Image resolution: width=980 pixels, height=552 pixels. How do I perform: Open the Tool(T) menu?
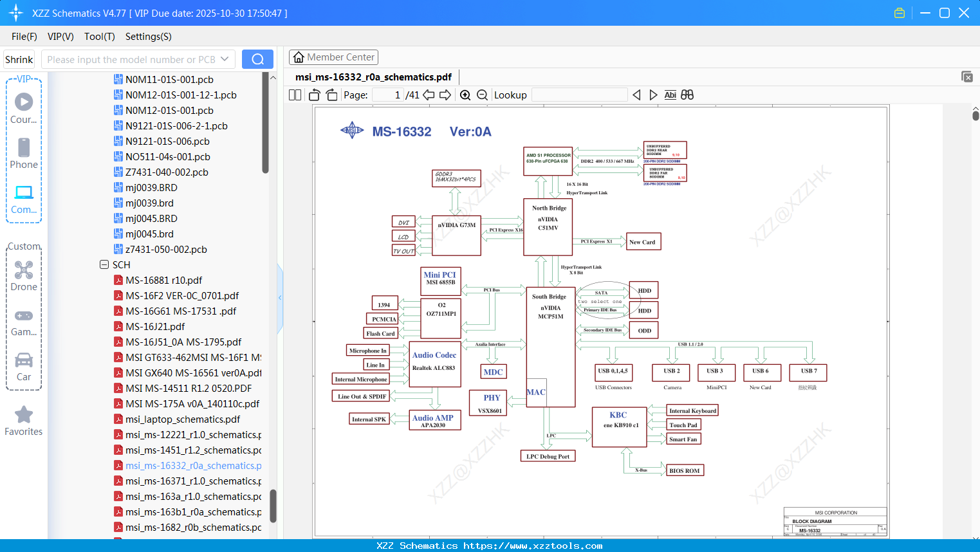point(100,37)
